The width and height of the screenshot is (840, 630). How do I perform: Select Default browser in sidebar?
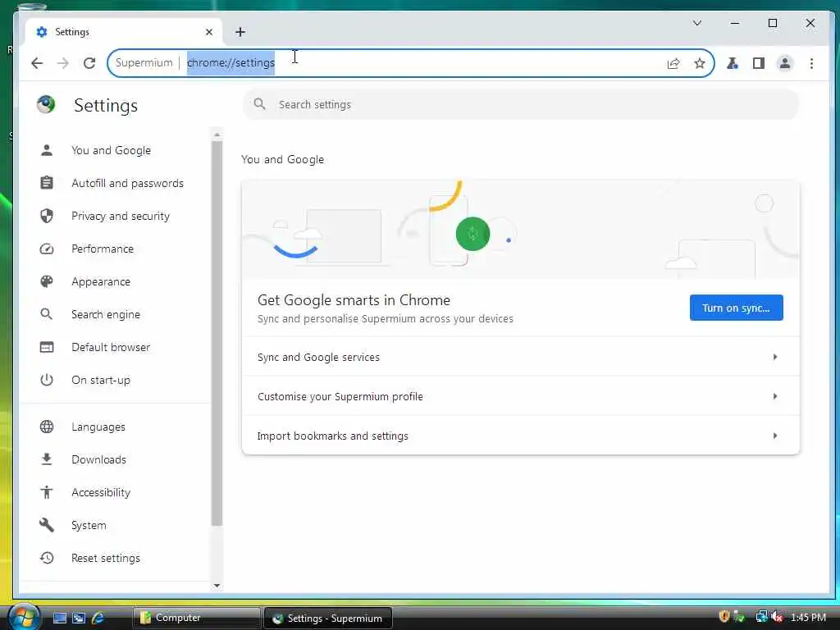111,347
